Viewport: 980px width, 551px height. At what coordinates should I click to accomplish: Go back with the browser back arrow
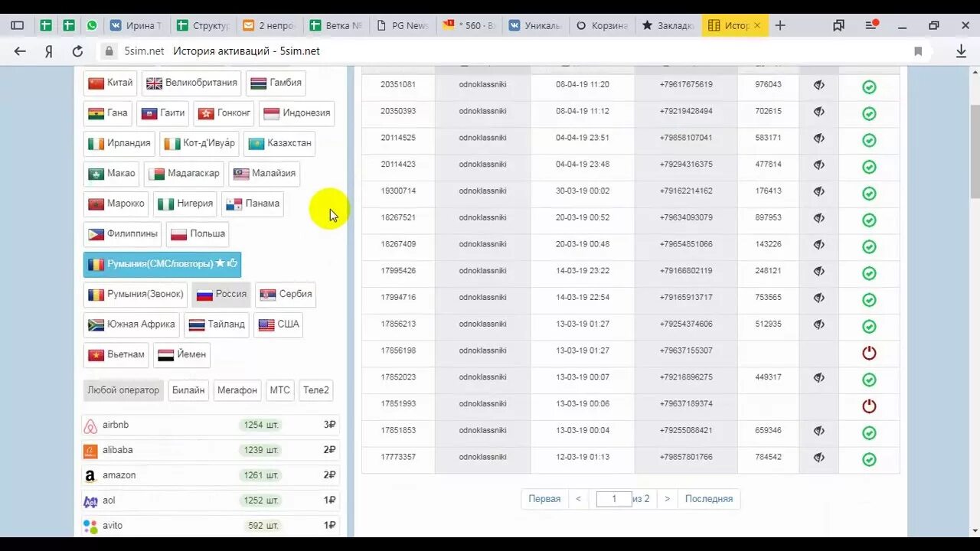coord(20,51)
